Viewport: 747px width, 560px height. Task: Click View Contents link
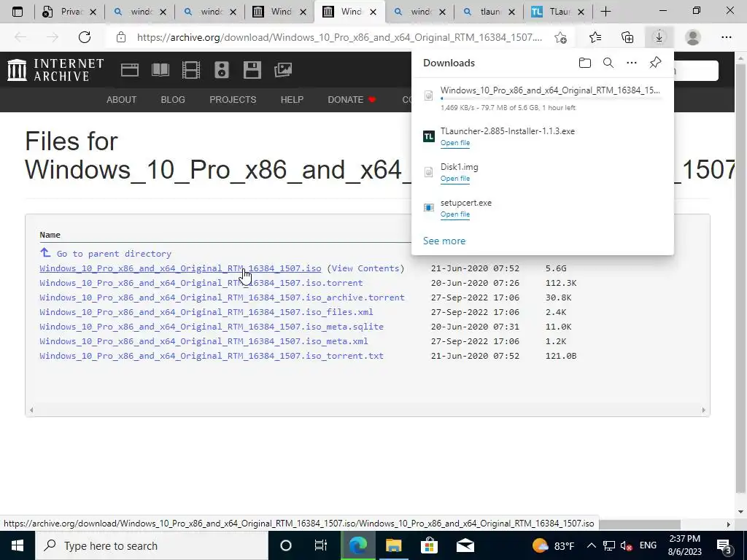pyautogui.click(x=365, y=268)
